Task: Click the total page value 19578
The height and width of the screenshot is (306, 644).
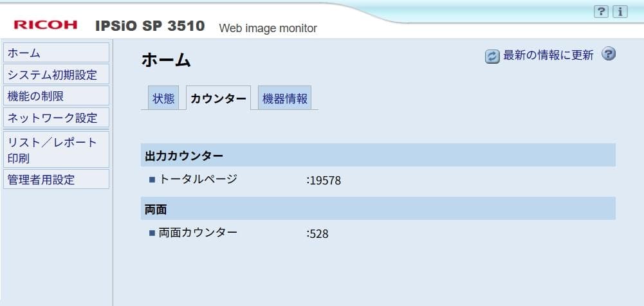Action: coord(326,181)
